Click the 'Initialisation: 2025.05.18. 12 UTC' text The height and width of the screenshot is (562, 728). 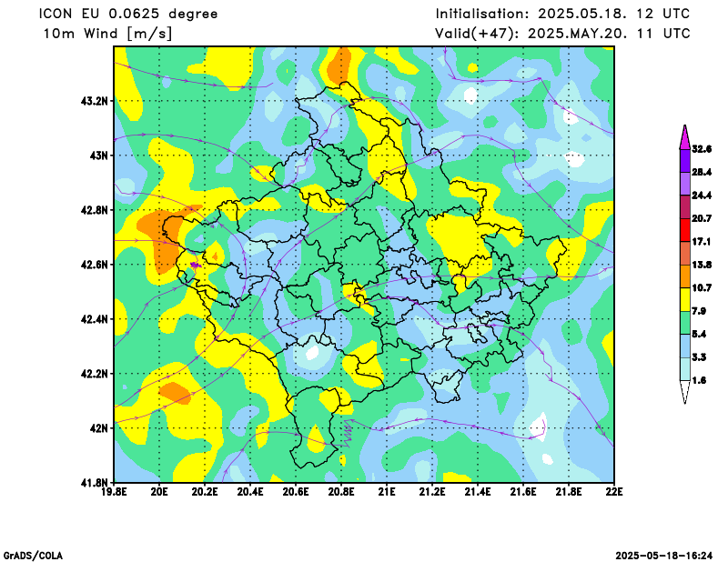[x=562, y=14]
